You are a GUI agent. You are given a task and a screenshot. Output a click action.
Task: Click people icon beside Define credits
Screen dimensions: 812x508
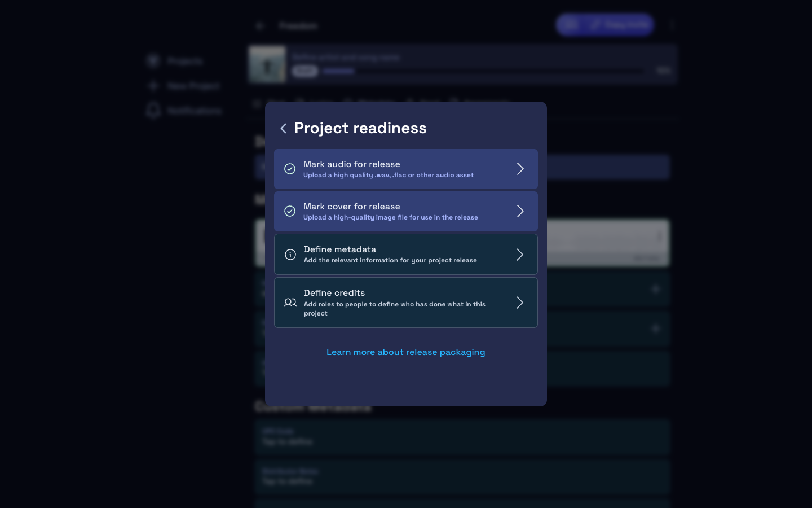click(x=290, y=303)
